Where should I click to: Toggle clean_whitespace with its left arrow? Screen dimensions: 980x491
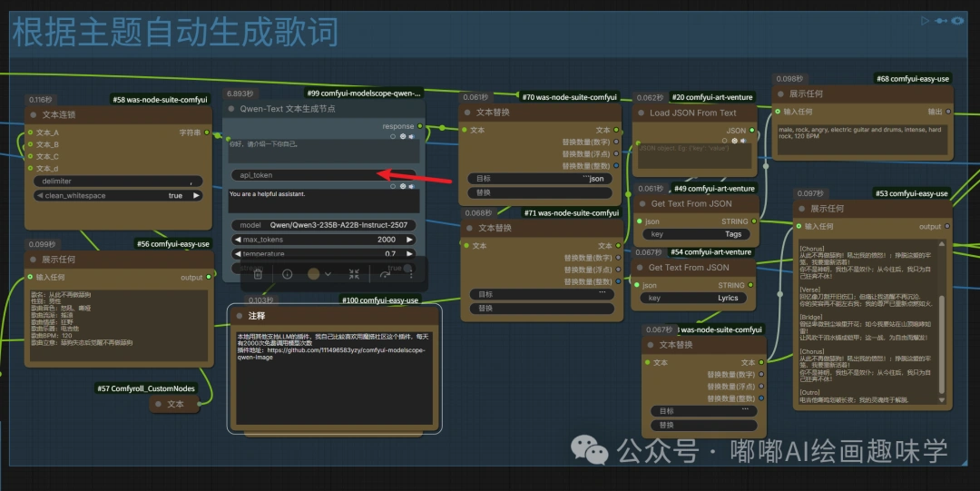click(x=40, y=196)
